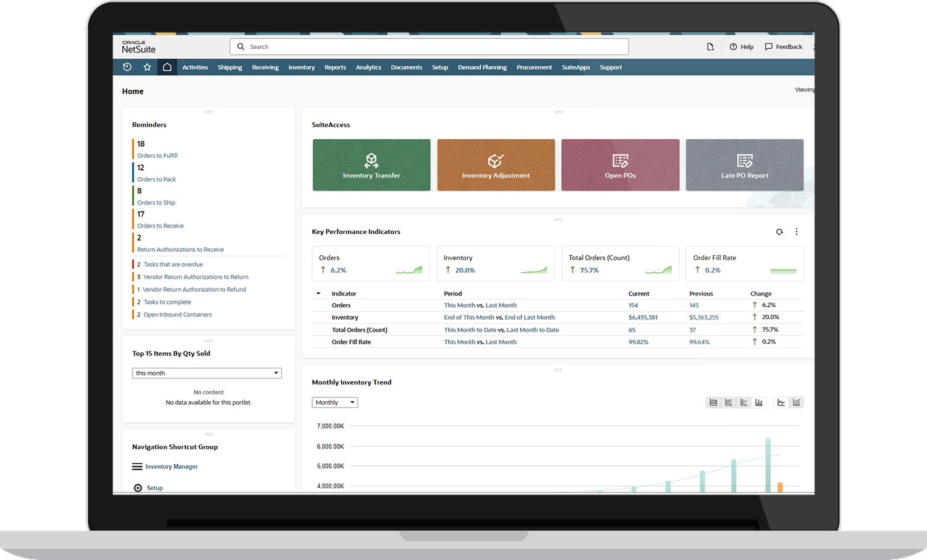
Task: Click the Orders to Ship reminder
Action: (x=156, y=203)
